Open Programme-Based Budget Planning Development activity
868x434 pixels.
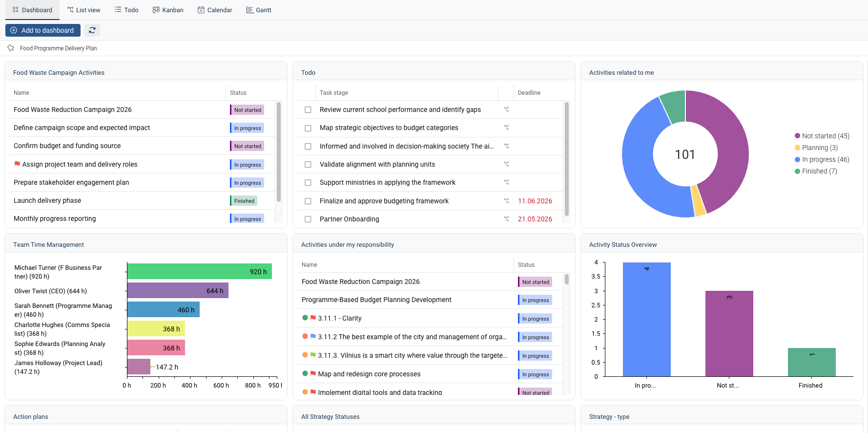376,300
